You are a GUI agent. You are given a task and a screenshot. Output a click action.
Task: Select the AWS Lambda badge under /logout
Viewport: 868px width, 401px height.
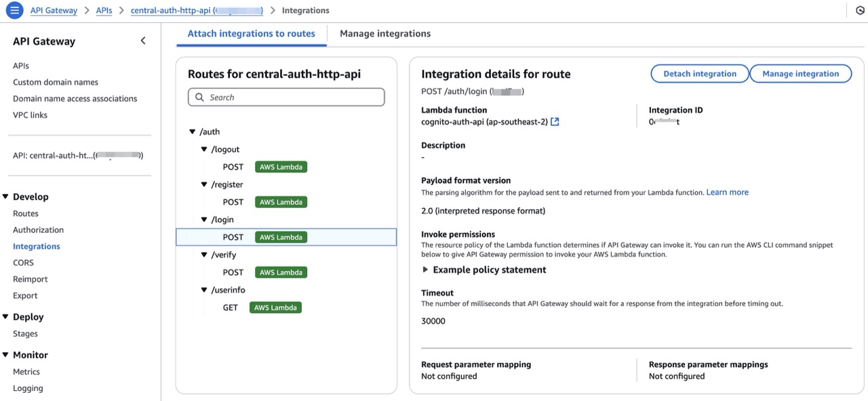click(x=281, y=167)
